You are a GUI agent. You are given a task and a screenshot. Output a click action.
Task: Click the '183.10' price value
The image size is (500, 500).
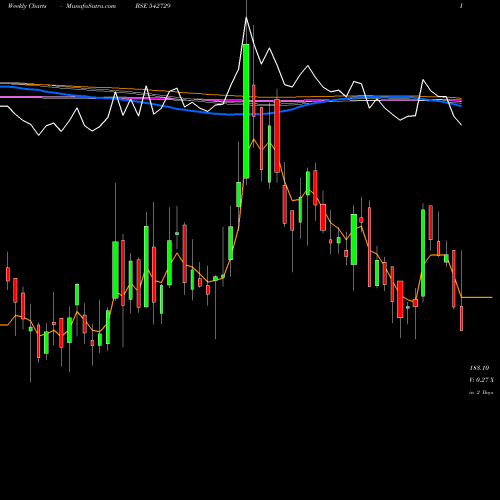point(479,368)
